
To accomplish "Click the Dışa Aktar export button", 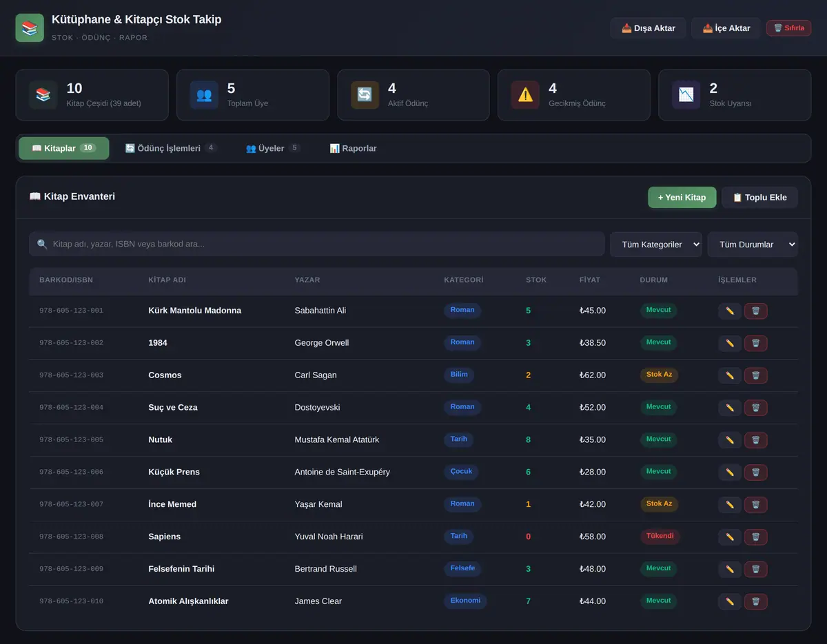I will (649, 28).
